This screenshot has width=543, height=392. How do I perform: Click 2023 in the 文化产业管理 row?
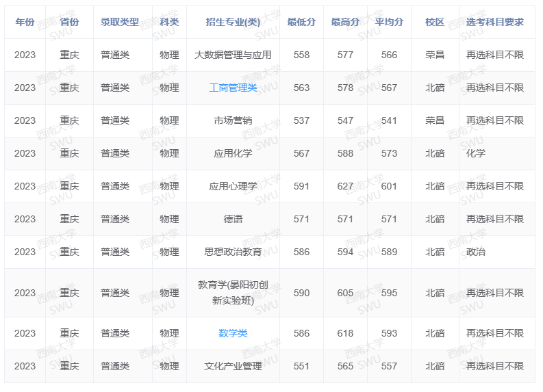25,366
